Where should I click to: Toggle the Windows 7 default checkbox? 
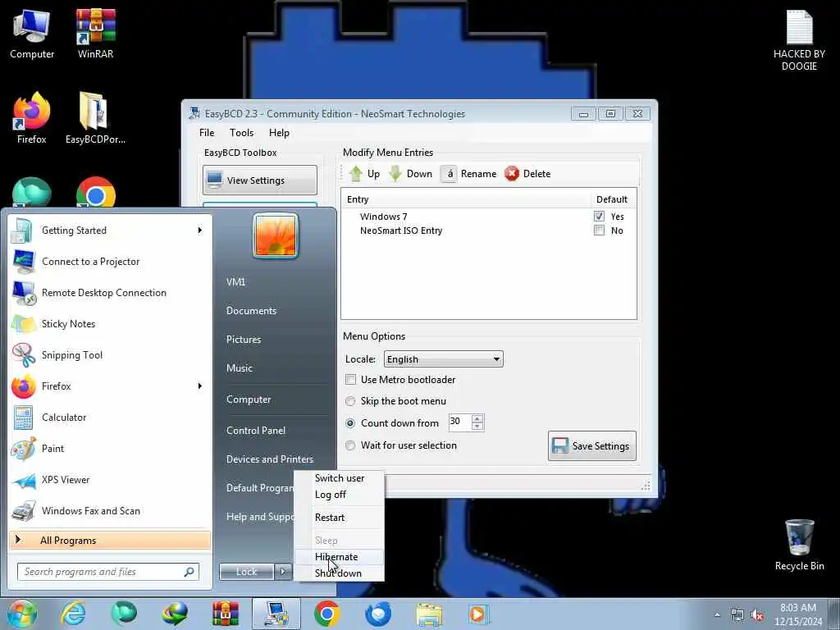point(599,217)
